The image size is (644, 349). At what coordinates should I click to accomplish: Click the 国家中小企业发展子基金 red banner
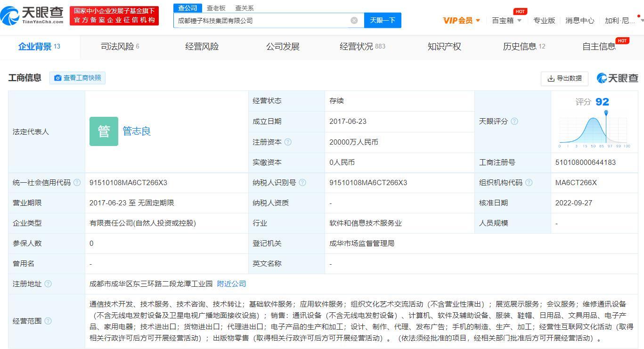coord(114,16)
